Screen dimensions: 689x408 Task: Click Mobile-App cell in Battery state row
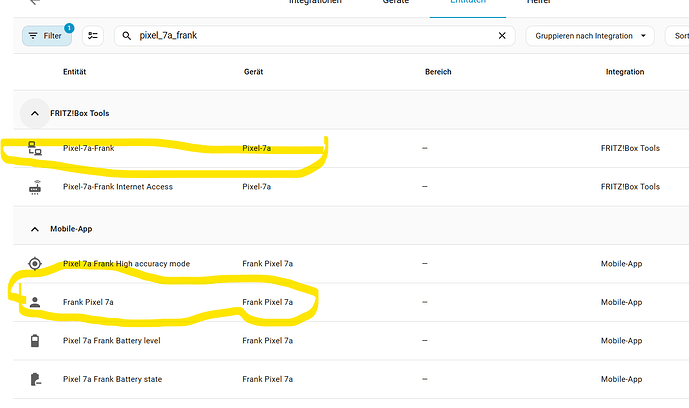point(621,379)
